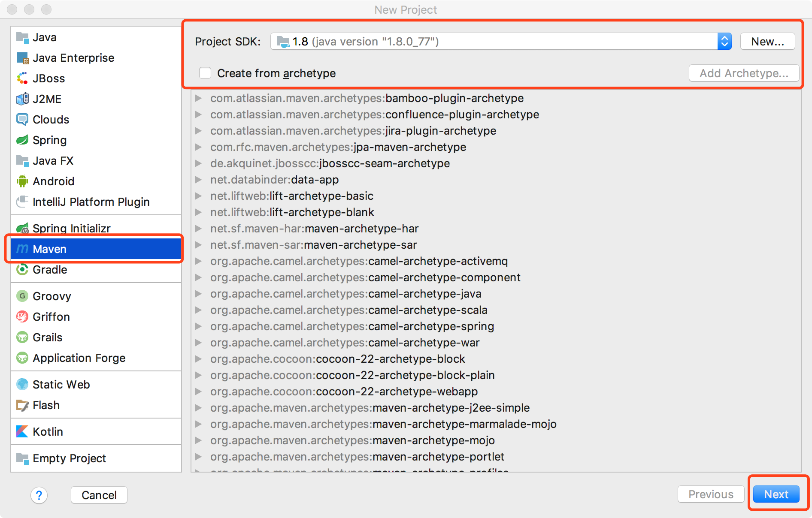Select the Gradle icon

point(22,270)
